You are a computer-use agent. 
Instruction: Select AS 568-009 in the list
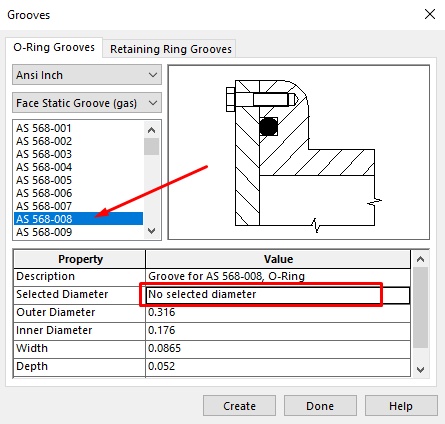click(79, 232)
